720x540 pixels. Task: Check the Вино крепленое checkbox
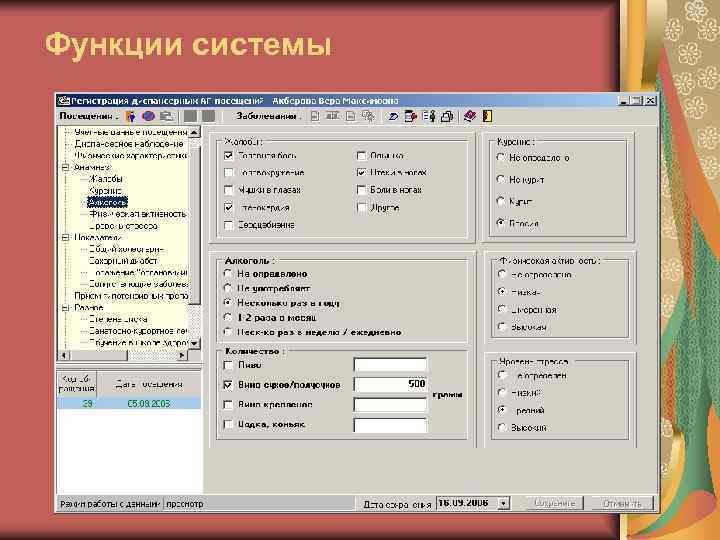[228, 405]
